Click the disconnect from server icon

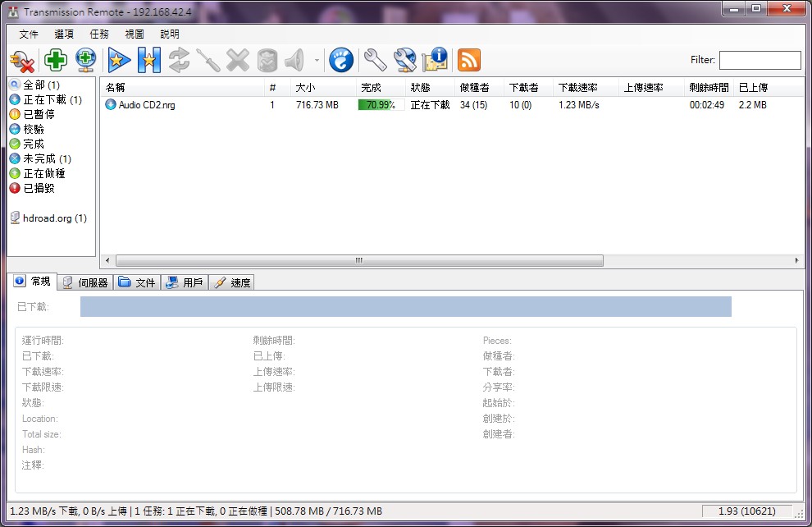click(22, 61)
